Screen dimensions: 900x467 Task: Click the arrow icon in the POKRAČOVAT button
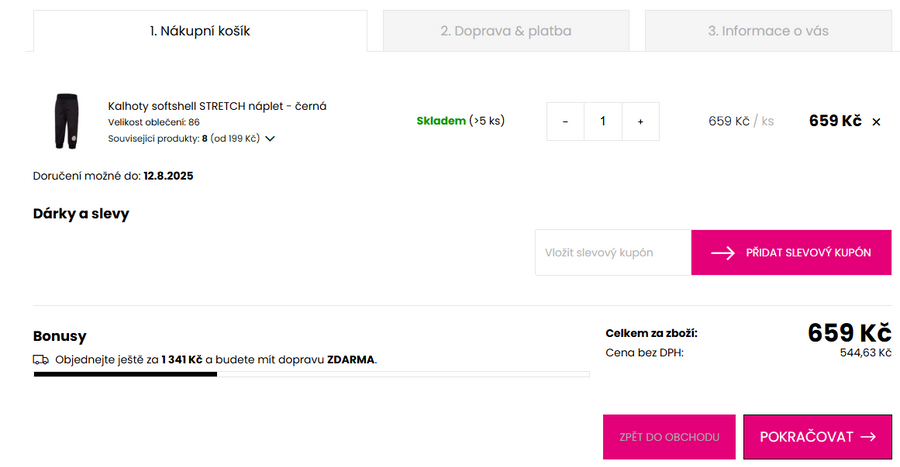pos(868,437)
